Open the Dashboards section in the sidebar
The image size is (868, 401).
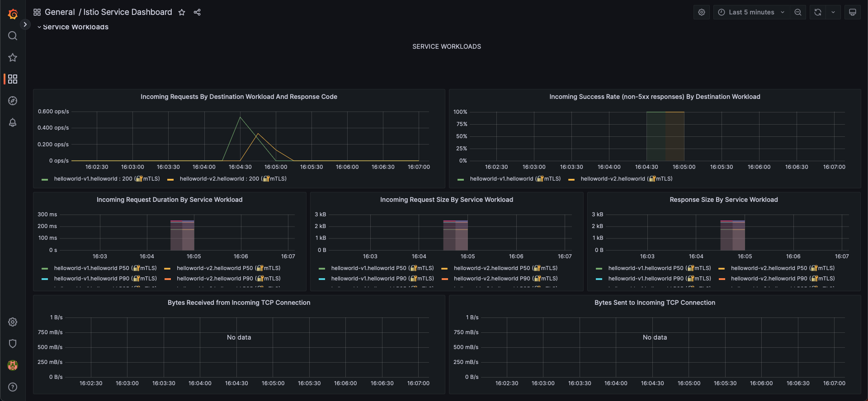(x=13, y=79)
